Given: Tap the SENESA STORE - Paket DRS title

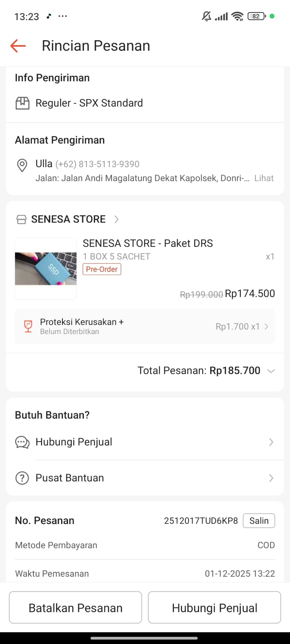Looking at the screenshot, I should [148, 243].
